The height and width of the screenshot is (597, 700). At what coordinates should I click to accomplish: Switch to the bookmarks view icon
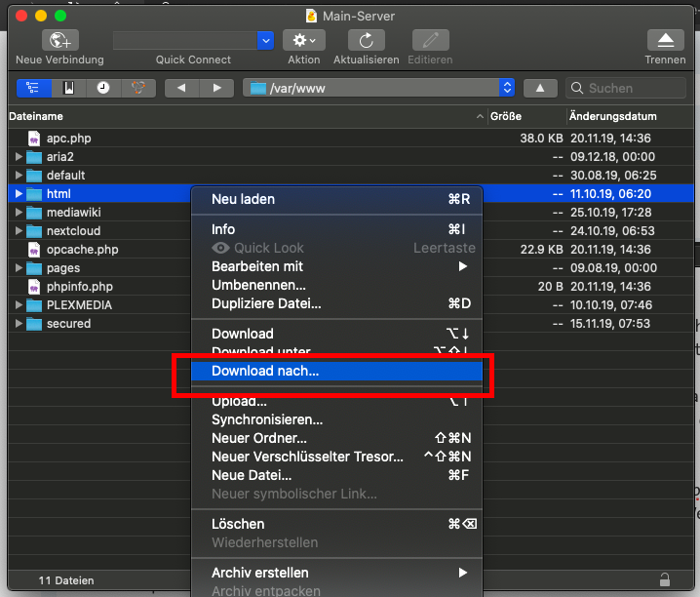click(x=68, y=88)
